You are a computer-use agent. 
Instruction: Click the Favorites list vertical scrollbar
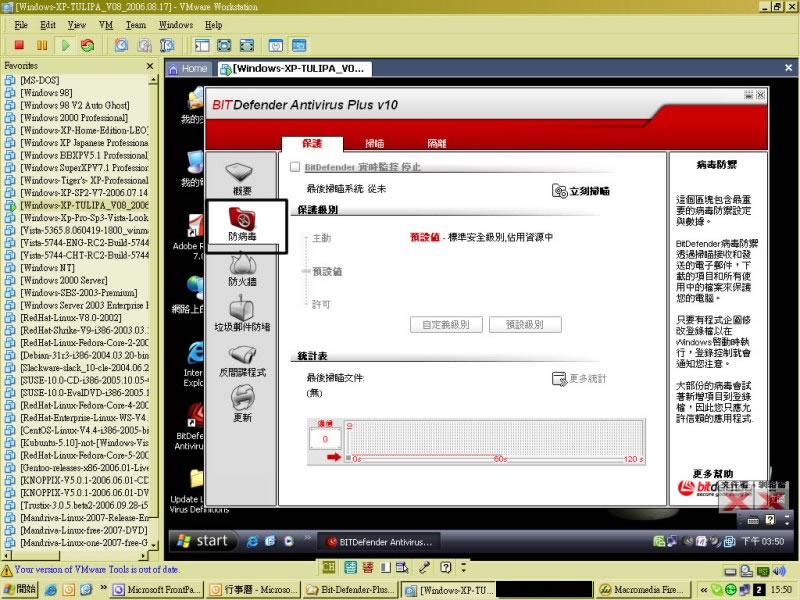coord(153,312)
